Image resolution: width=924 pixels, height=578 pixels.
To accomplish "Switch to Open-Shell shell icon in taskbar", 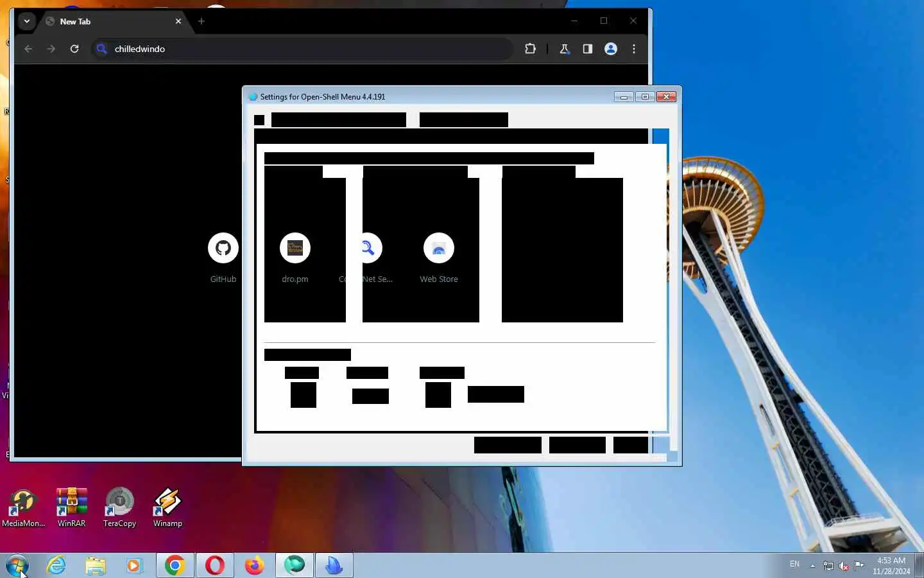I will [334, 566].
